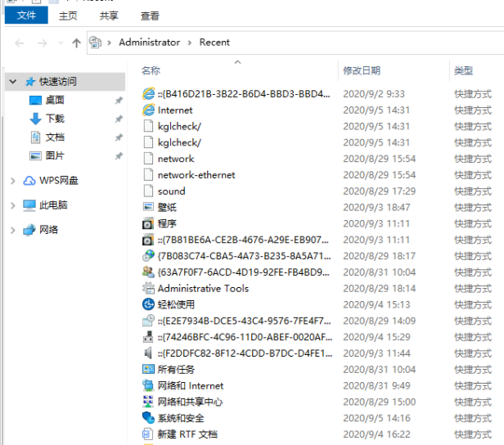This screenshot has height=445, width=504.
Task: Click the 轻松使用 accessibility icon
Action: (x=148, y=304)
